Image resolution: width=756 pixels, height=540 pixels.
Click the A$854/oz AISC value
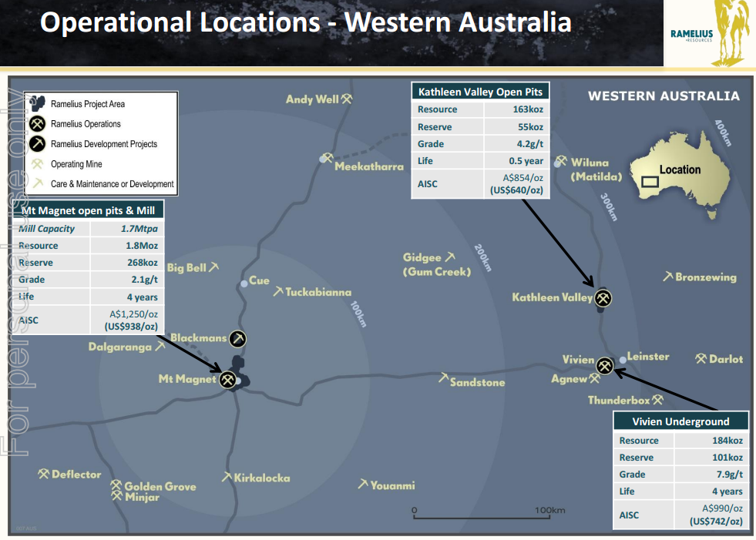[522, 178]
